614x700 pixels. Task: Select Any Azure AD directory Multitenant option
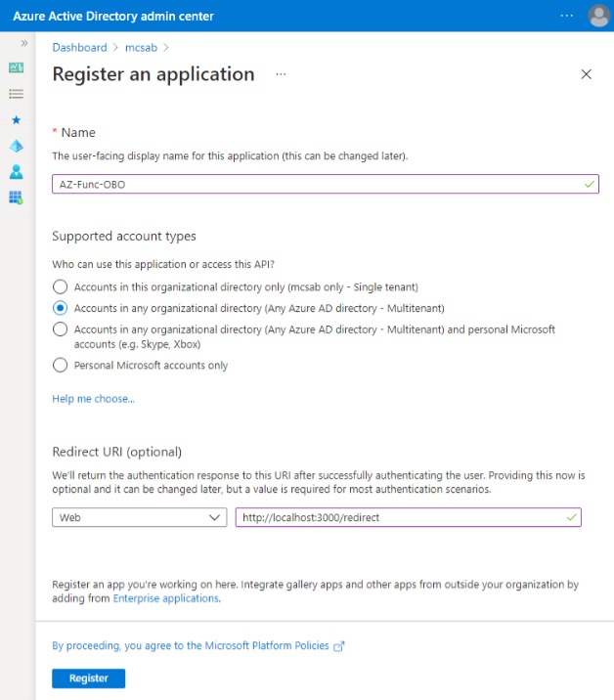[x=61, y=307]
